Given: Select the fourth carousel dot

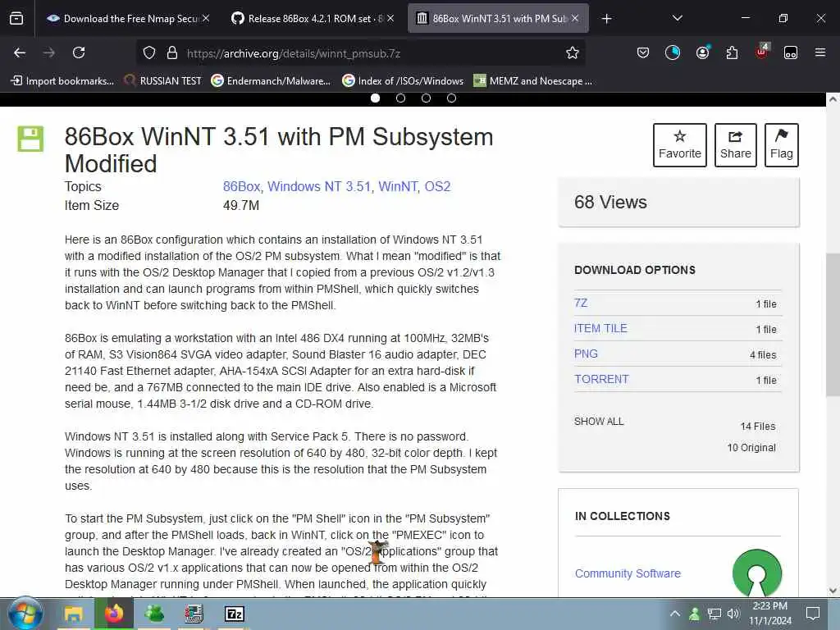Looking at the screenshot, I should pyautogui.click(x=452, y=98).
